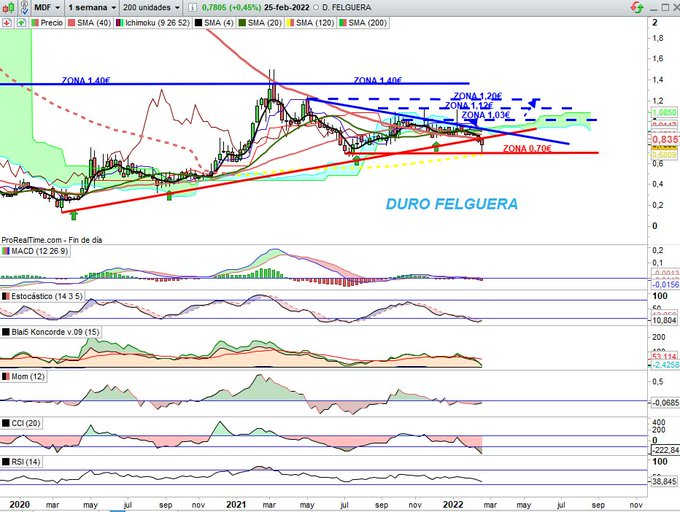Viewport: 680px width, 512px height.
Task: Open the '200 unidades' dropdown
Action: pyautogui.click(x=150, y=7)
